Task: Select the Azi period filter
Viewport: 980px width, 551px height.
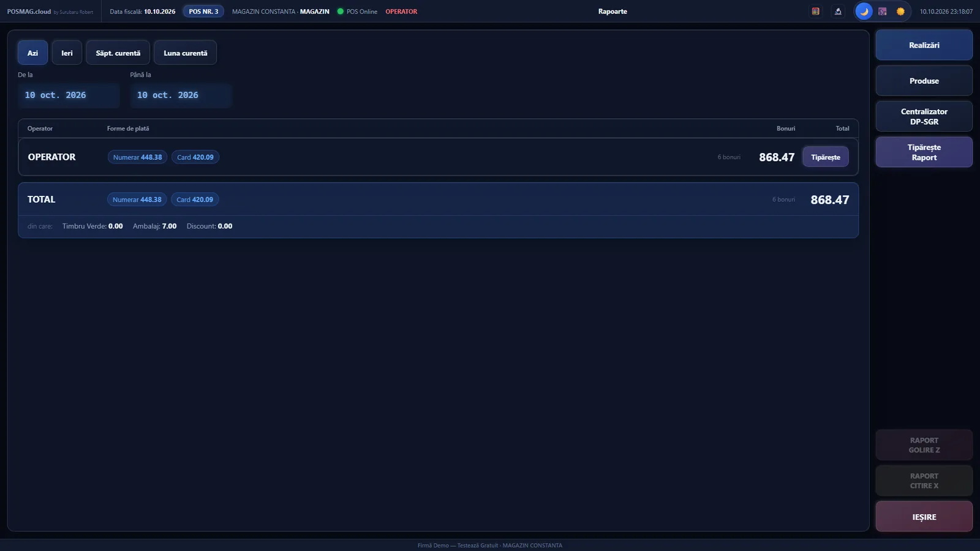Action: point(32,53)
